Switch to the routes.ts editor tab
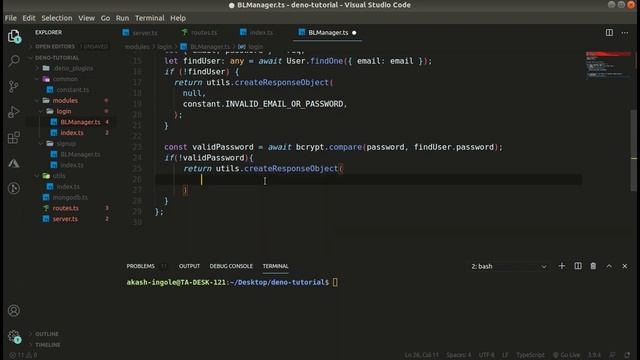Screen dimensions: 640x360 click(x=204, y=33)
